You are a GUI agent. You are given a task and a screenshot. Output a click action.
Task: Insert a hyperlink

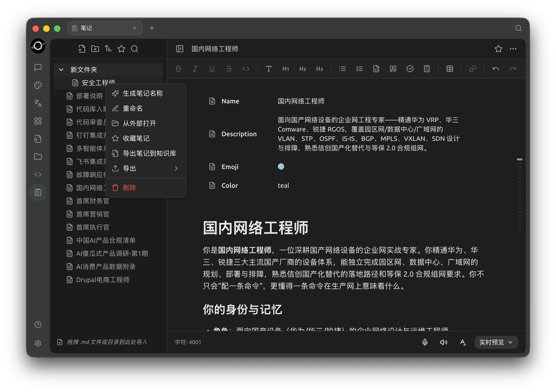(473, 69)
